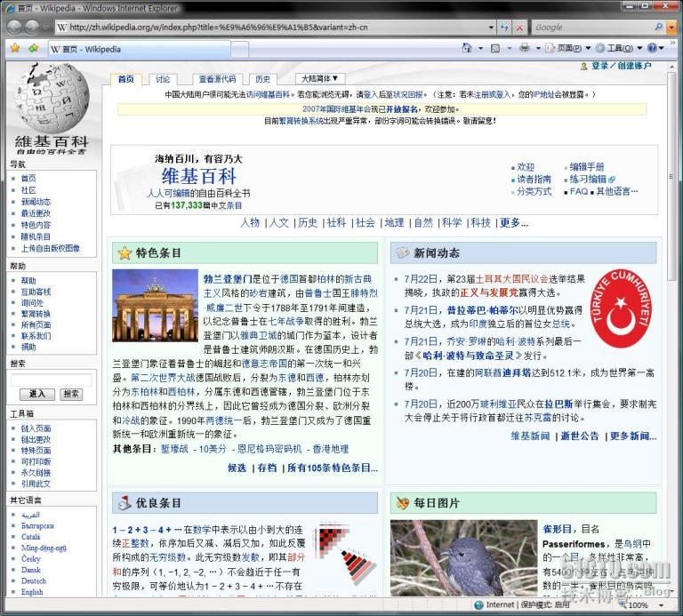The width and height of the screenshot is (683, 616).
Task: Expand the Print button dropdown arrow
Action: (x=538, y=48)
